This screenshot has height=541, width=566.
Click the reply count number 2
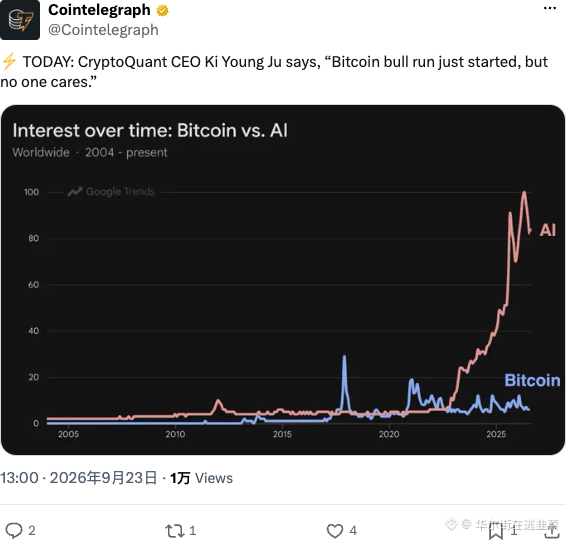(32, 531)
